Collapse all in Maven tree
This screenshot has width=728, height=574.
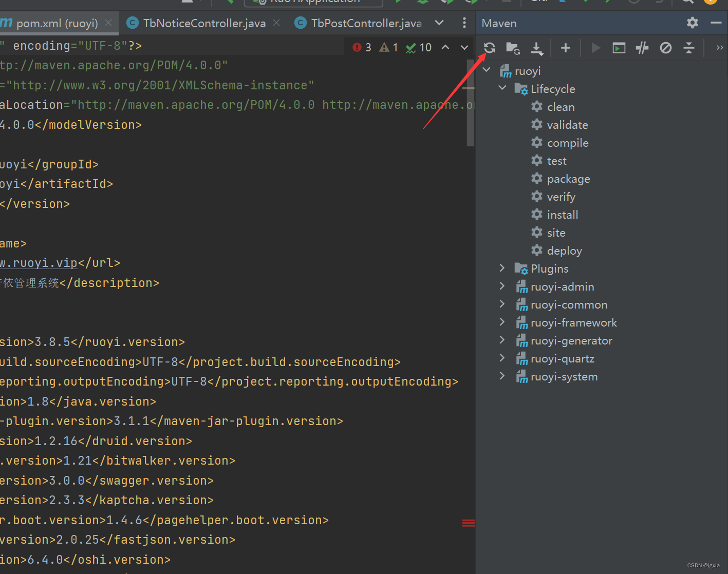[x=689, y=48]
